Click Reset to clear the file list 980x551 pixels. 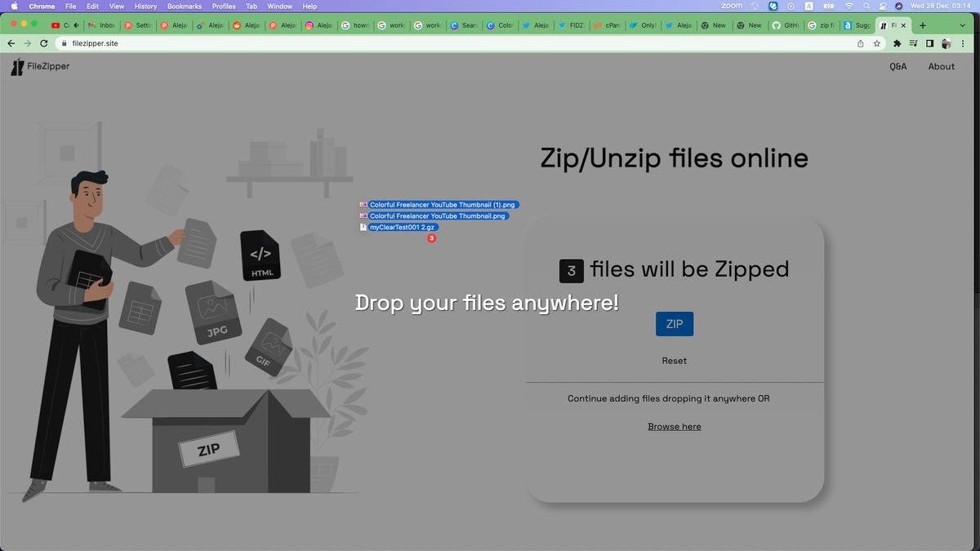tap(674, 360)
